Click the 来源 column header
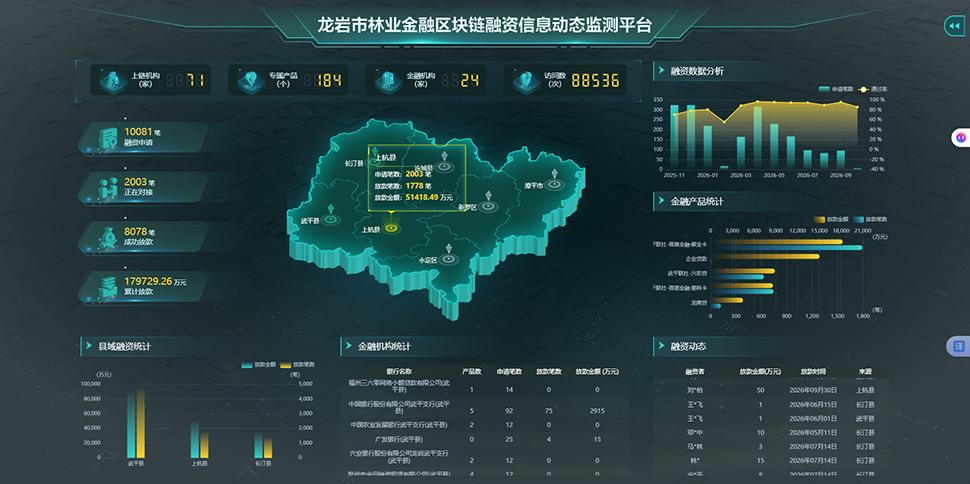Image resolution: width=970 pixels, height=484 pixels. coord(865,371)
